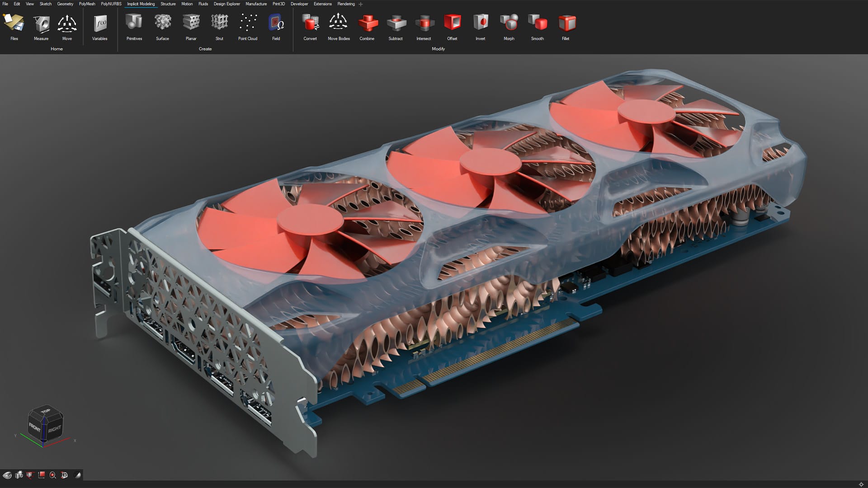Switch to the Structure ribbon tab
This screenshot has width=868, height=488.
pyautogui.click(x=168, y=4)
